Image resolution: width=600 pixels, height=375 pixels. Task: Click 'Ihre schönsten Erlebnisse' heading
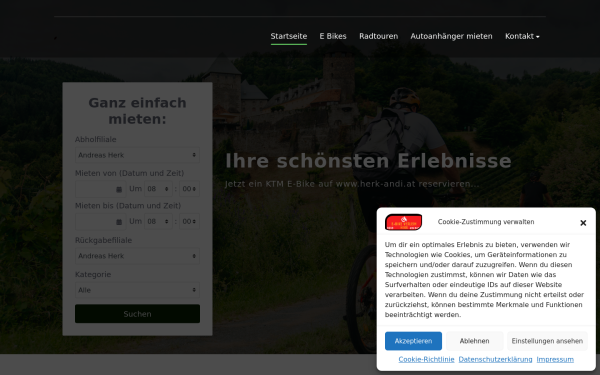tap(368, 161)
